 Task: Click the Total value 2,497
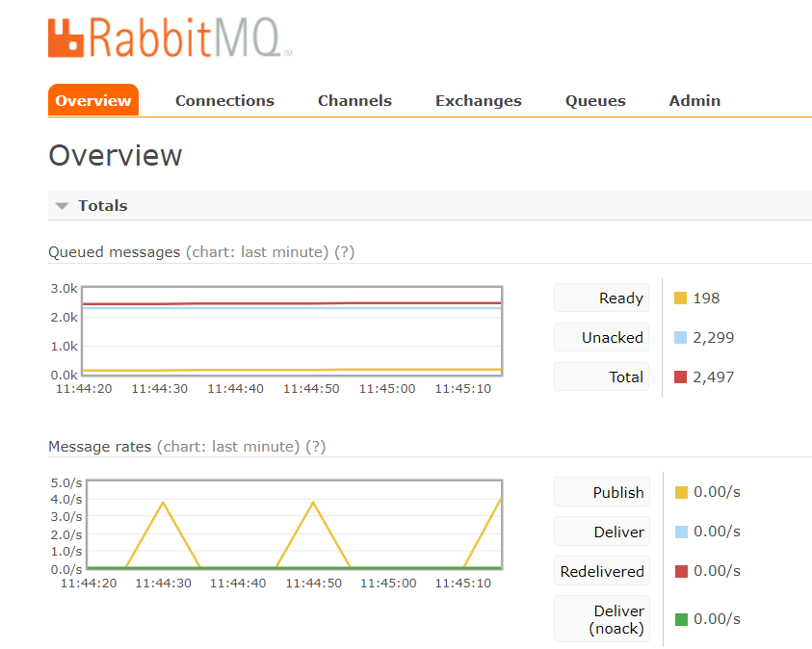point(714,377)
